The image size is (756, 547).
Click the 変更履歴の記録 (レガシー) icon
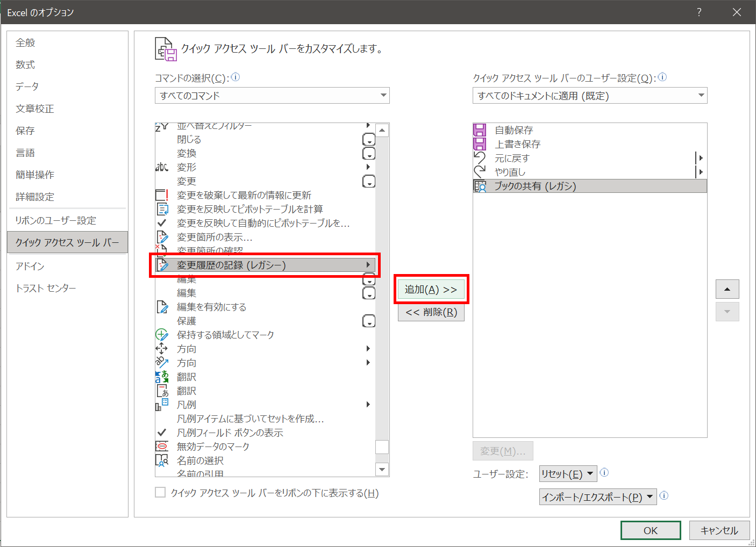[x=162, y=265]
